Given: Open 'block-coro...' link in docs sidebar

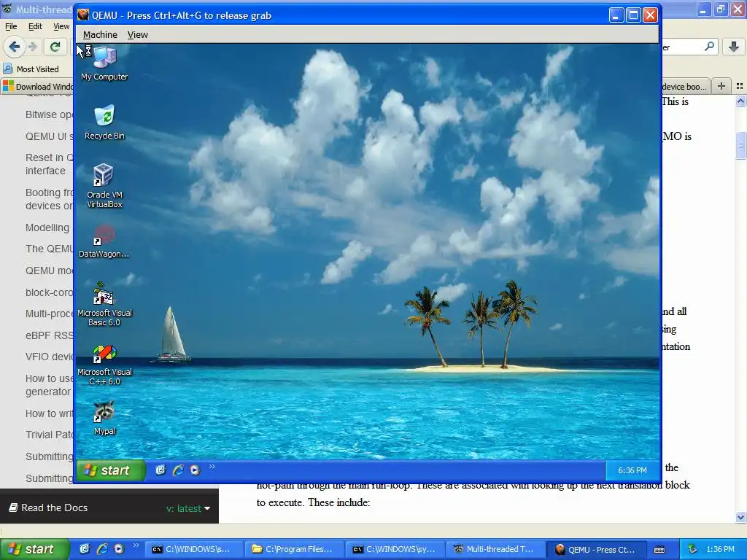Looking at the screenshot, I should (49, 292).
